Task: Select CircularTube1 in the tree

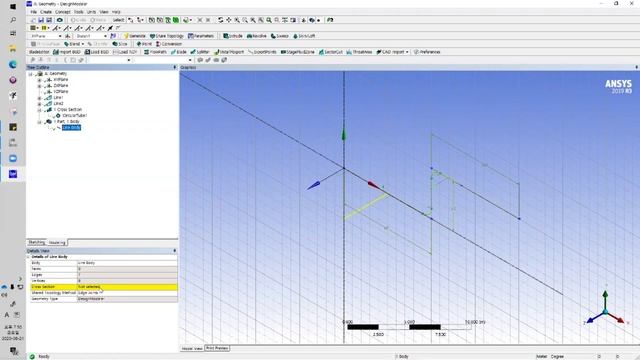Action: 75,116
